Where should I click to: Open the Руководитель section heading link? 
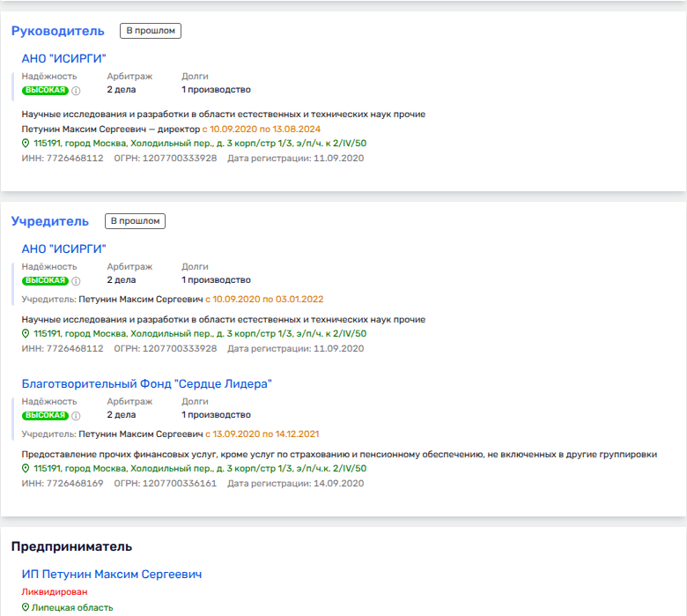click(58, 31)
